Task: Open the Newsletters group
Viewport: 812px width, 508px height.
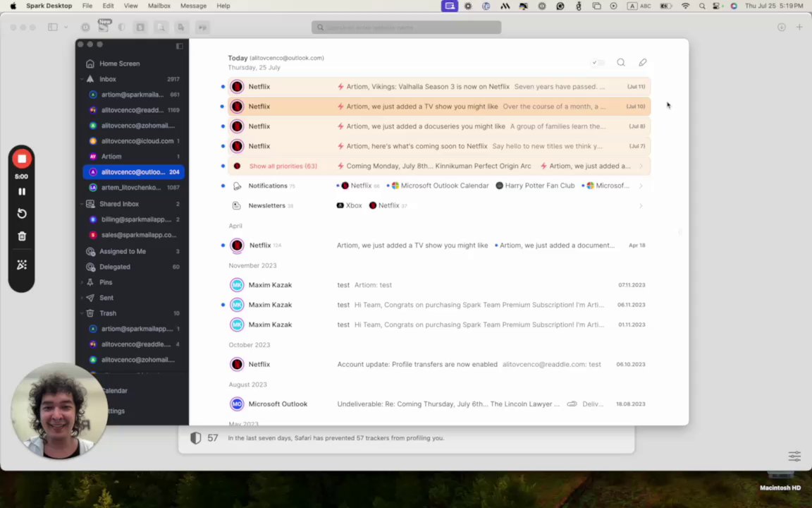Action: (439, 206)
